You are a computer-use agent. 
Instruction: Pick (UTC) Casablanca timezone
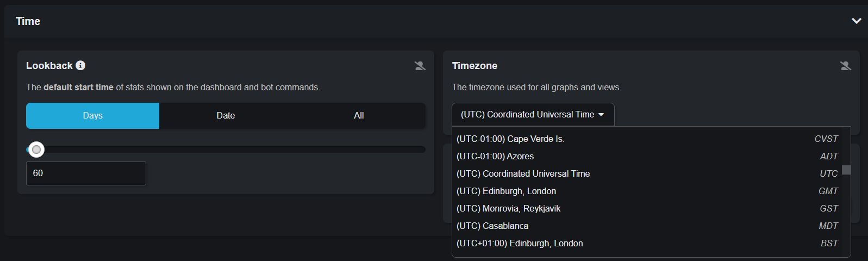pyautogui.click(x=647, y=226)
